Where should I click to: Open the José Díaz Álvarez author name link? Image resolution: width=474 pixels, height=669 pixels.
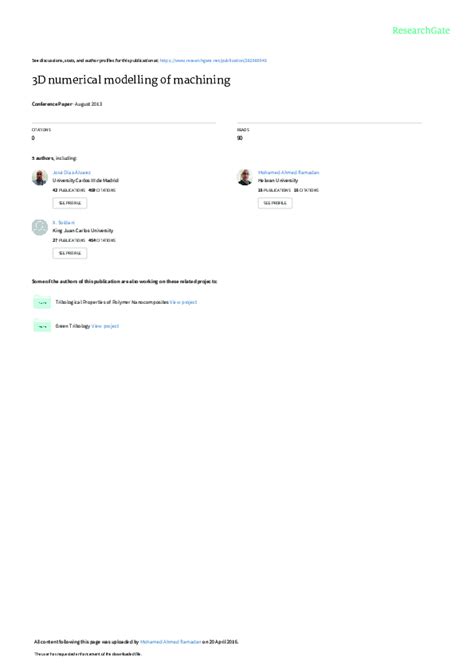click(x=72, y=172)
